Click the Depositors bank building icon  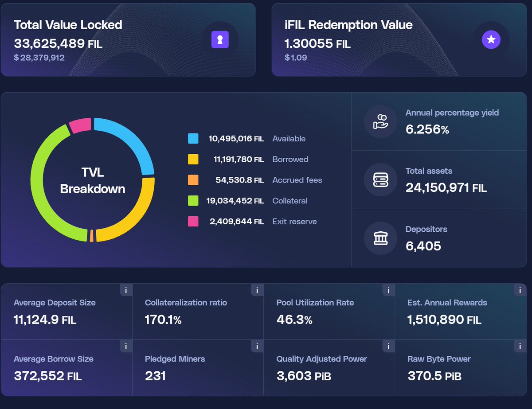coord(380,238)
